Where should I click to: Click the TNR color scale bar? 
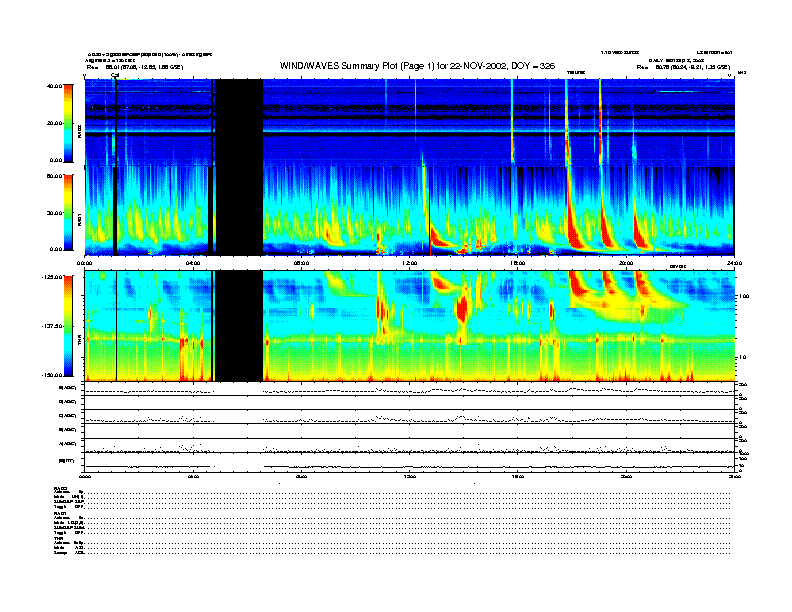pyautogui.click(x=68, y=326)
